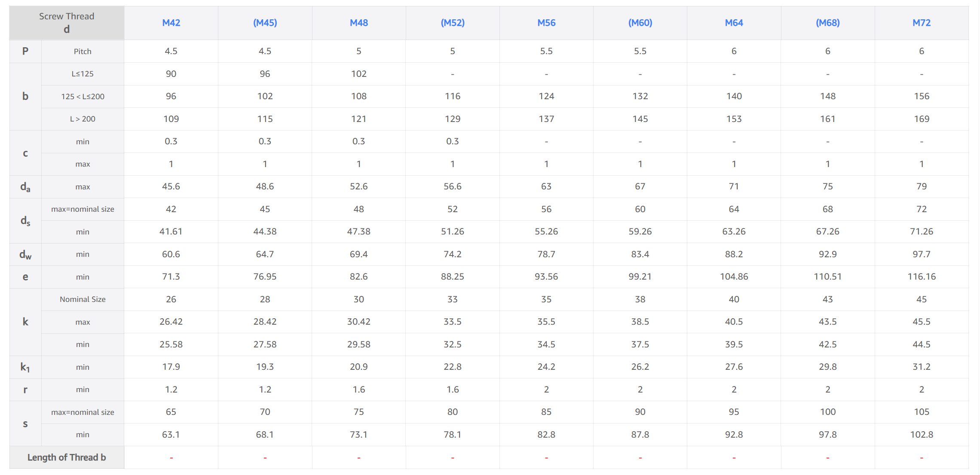Open the (M68) thread size link
The image size is (980, 475).
point(827,23)
